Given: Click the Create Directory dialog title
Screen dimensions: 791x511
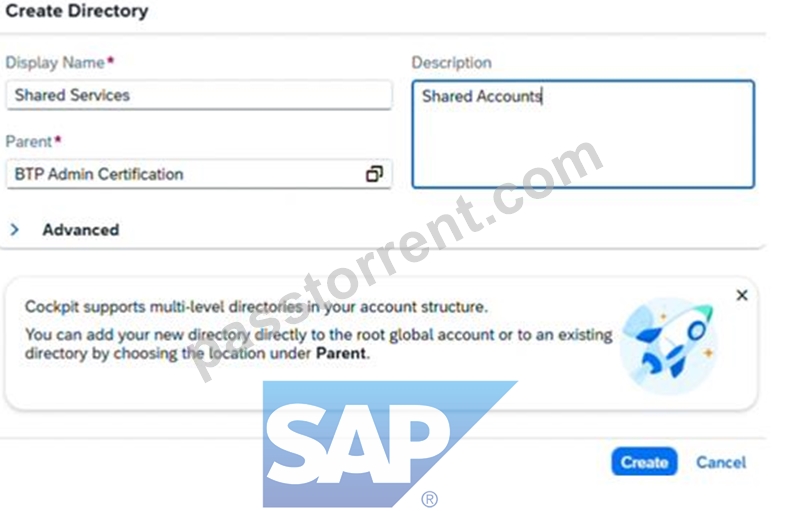Looking at the screenshot, I should pos(77,11).
